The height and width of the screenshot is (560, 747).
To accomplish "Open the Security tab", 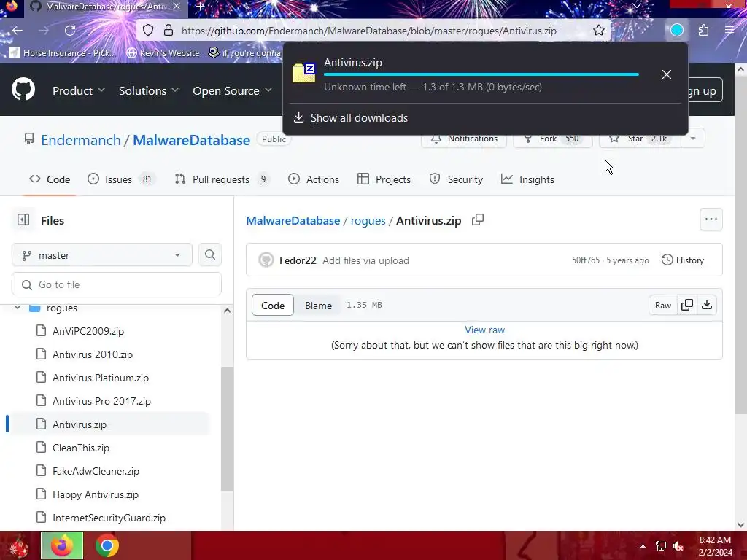I will [456, 179].
